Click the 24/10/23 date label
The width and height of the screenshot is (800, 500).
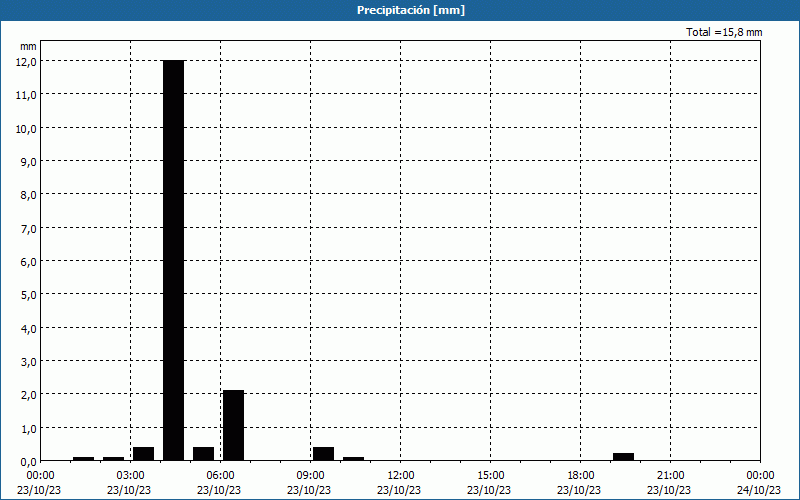point(759,490)
